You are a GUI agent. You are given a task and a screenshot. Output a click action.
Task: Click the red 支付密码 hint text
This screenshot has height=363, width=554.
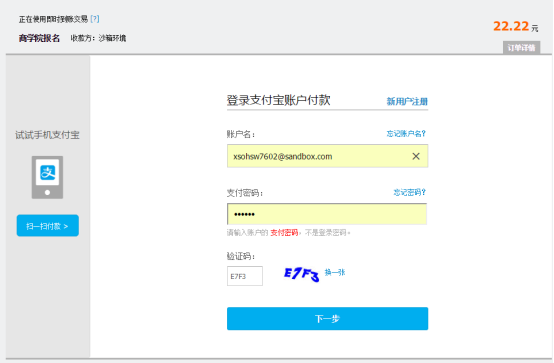click(284, 233)
